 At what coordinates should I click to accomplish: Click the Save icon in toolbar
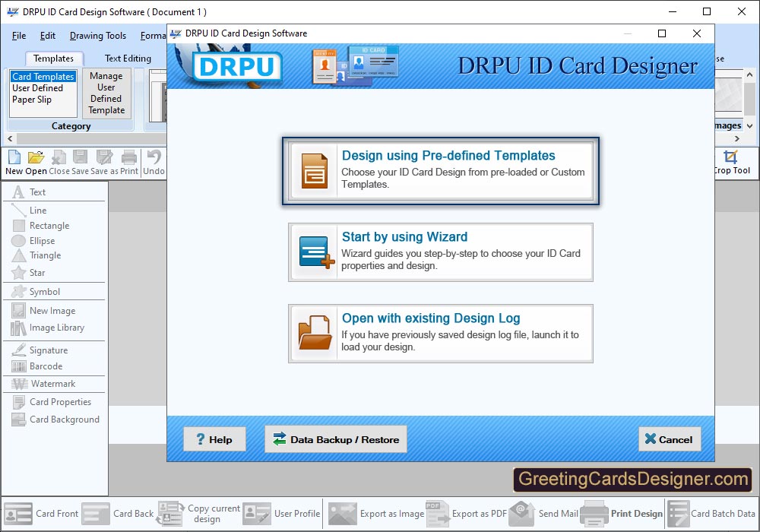pos(80,157)
